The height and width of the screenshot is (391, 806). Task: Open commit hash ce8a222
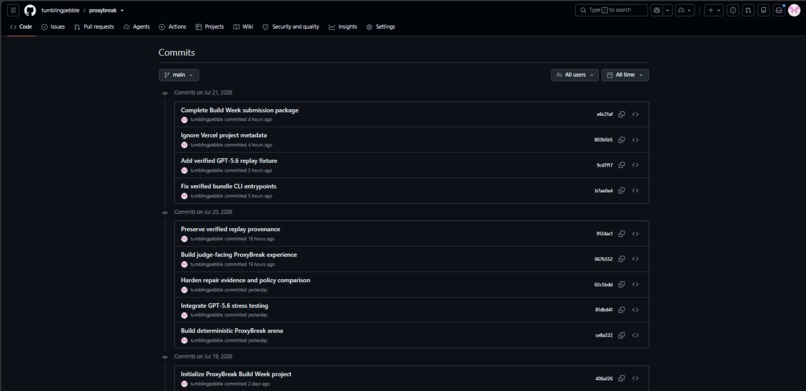pyautogui.click(x=604, y=335)
